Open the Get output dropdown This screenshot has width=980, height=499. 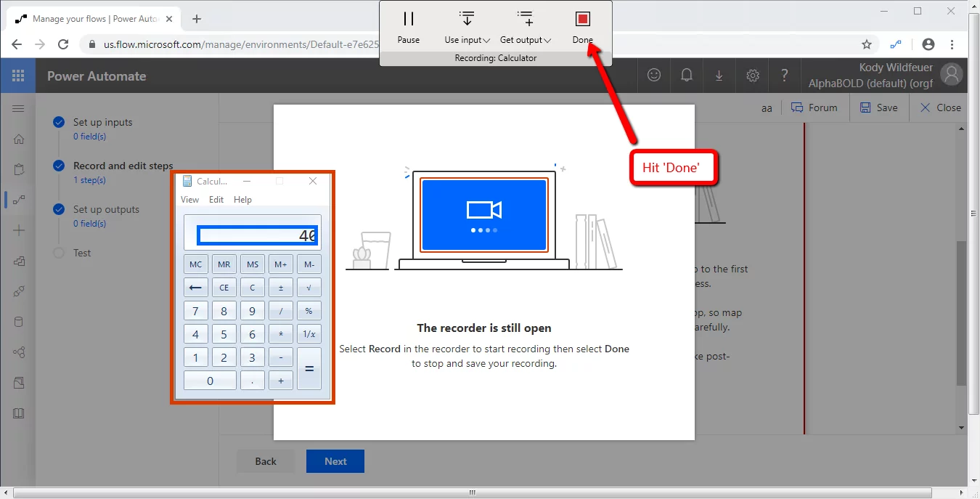(x=526, y=27)
